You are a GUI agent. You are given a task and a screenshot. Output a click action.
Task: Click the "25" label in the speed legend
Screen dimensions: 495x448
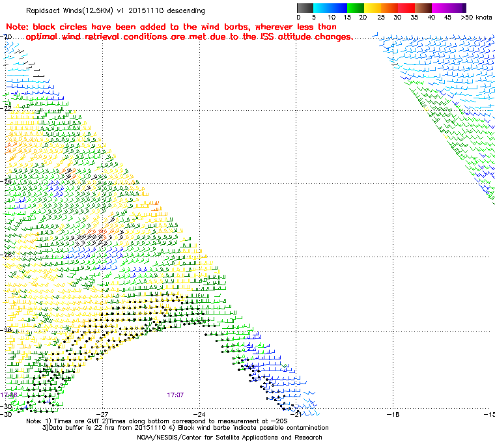pos(381,18)
